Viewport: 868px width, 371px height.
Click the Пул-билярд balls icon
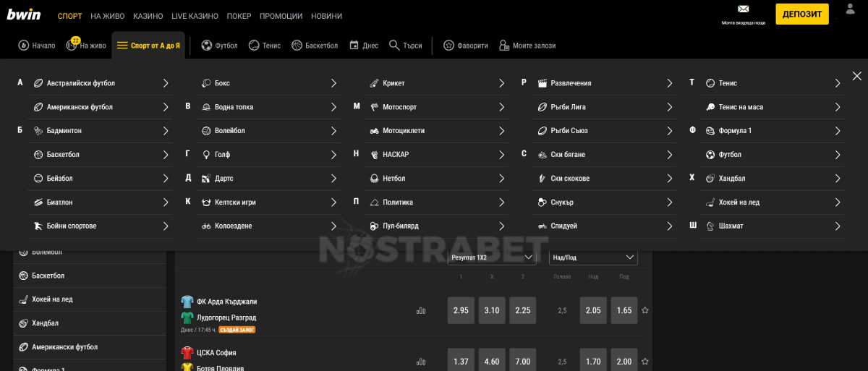tap(374, 226)
